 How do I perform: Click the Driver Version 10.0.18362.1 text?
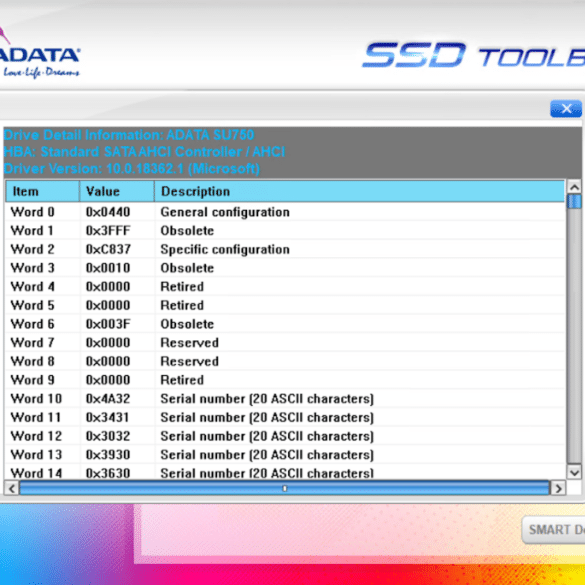132,169
